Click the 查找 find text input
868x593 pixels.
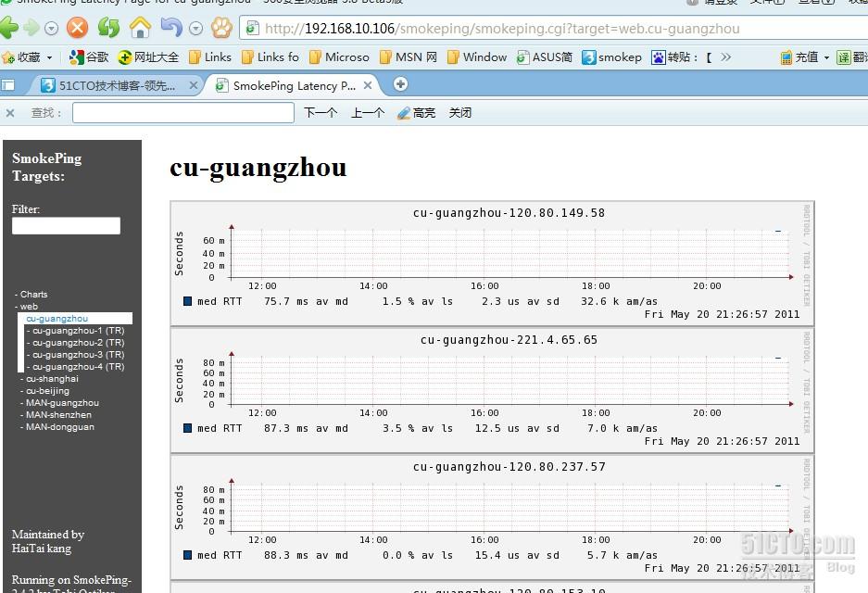click(183, 113)
